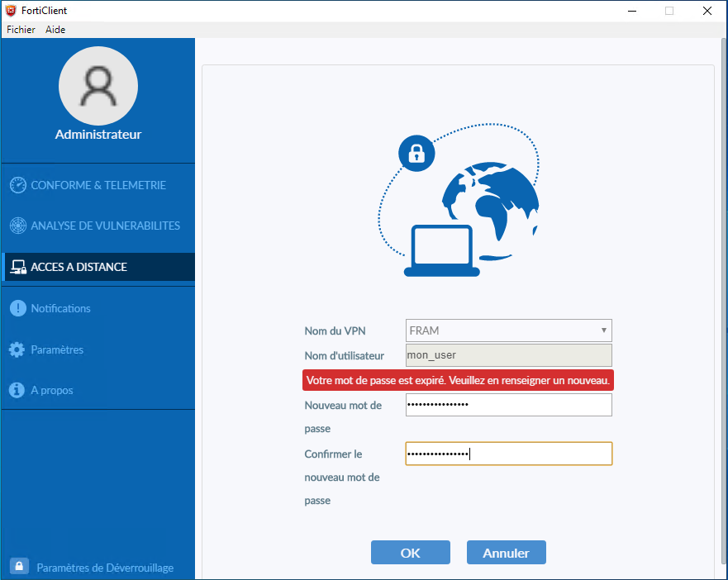The height and width of the screenshot is (580, 728).
Task: Click the padlock icon for unlock settings
Action: pyautogui.click(x=19, y=567)
